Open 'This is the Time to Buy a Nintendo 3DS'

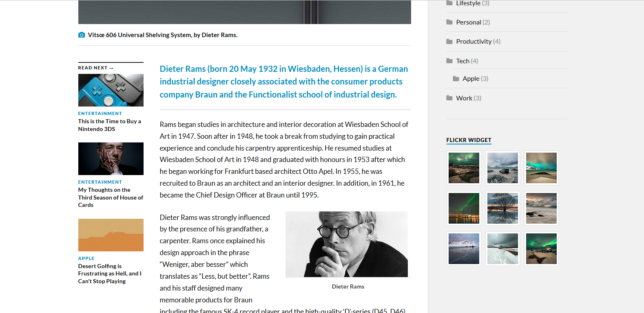tap(109, 125)
